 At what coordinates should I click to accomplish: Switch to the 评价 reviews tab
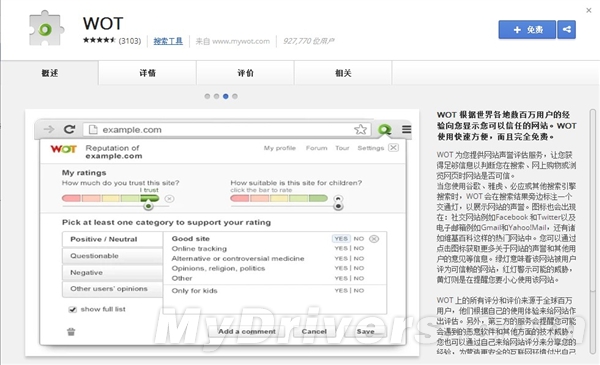[245, 73]
